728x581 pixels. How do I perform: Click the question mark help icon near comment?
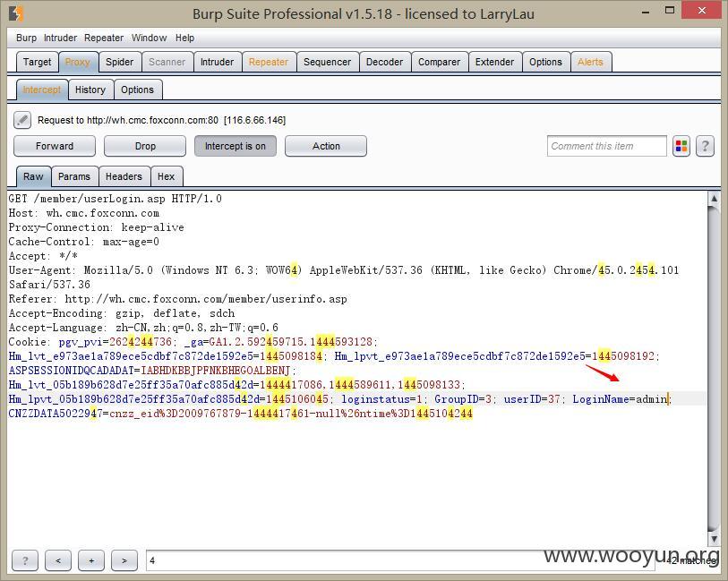click(x=705, y=146)
